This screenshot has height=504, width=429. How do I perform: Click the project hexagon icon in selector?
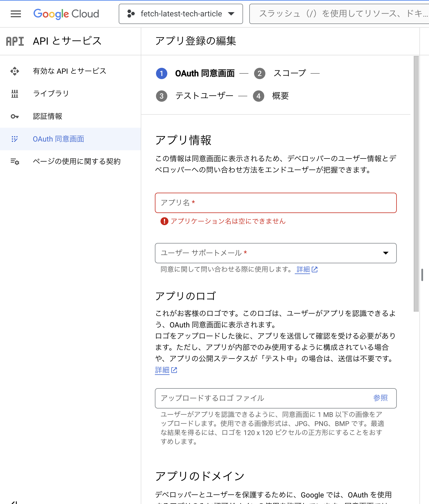click(131, 14)
